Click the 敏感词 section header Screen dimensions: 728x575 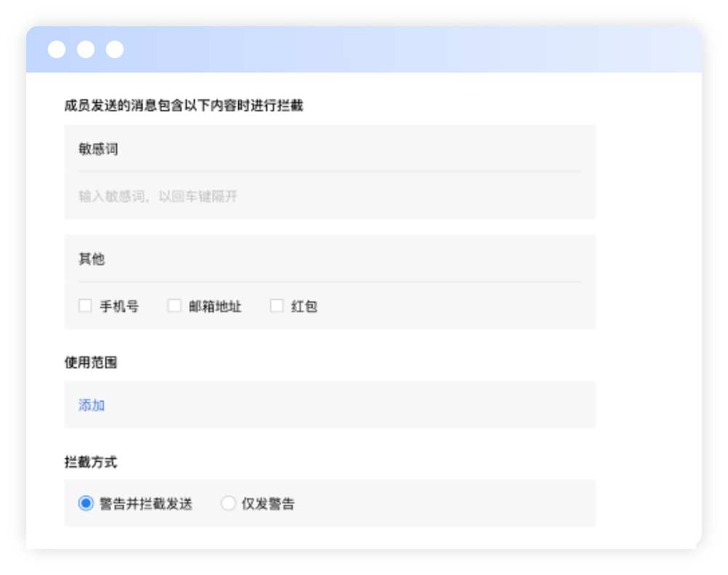tap(98, 149)
